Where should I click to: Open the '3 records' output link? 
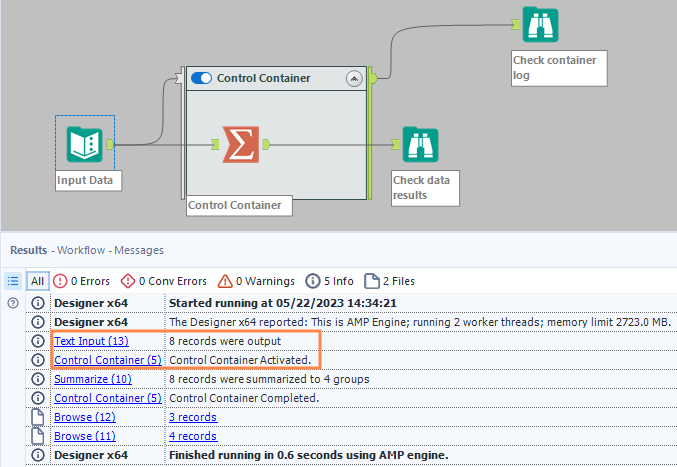tap(192, 417)
